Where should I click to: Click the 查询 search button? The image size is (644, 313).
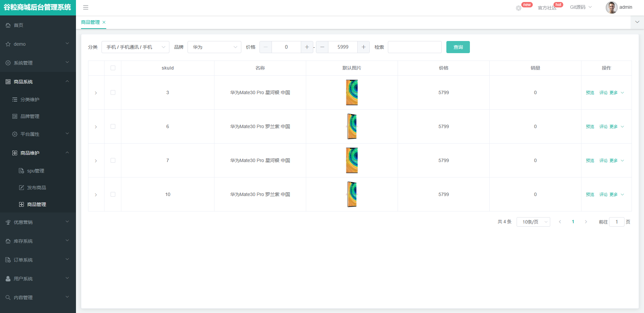click(458, 47)
